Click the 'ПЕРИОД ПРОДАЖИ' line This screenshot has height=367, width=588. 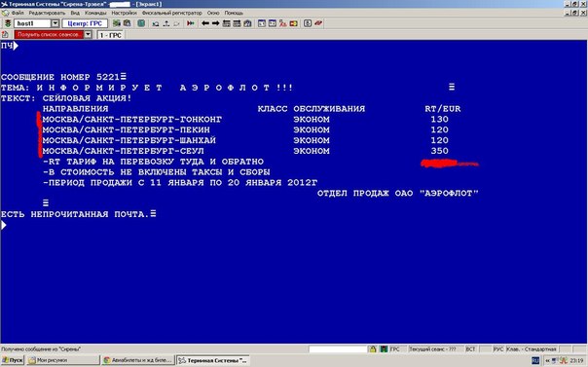(x=180, y=183)
